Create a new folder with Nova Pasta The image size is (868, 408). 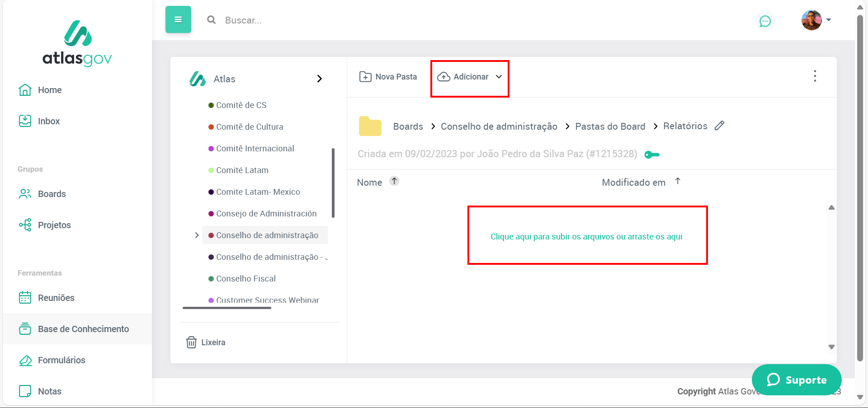point(388,77)
